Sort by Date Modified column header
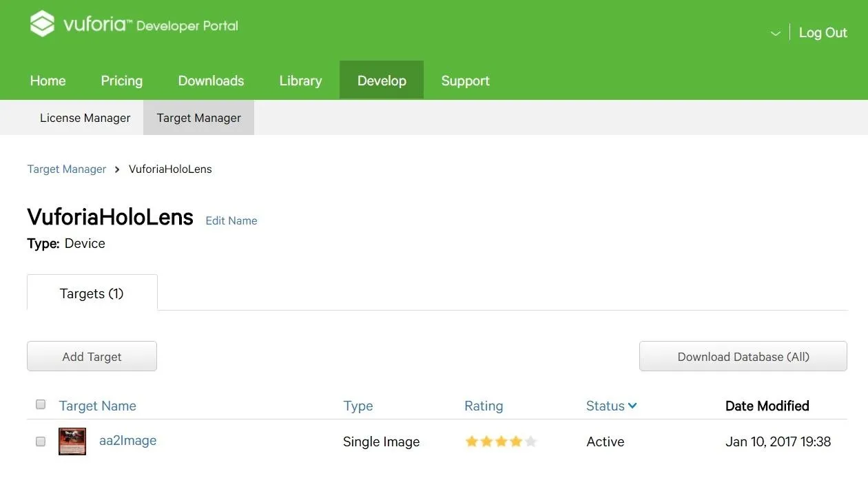868x478 pixels. [767, 406]
